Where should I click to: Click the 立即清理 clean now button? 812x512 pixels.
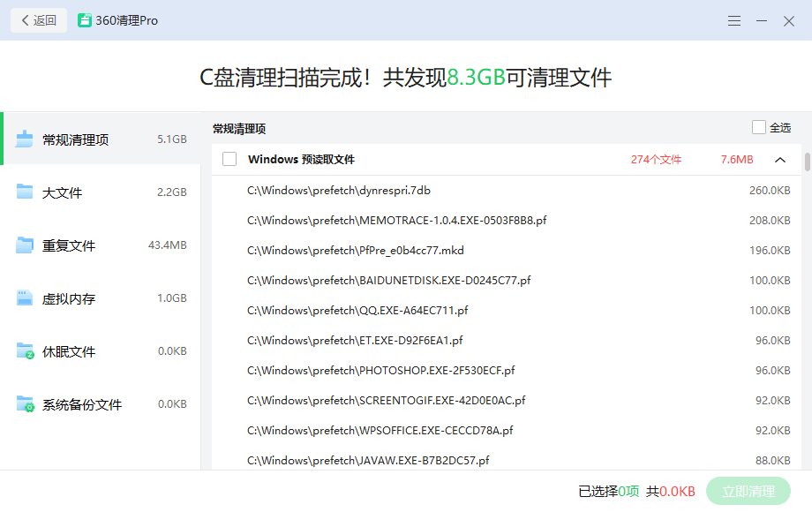tap(748, 491)
